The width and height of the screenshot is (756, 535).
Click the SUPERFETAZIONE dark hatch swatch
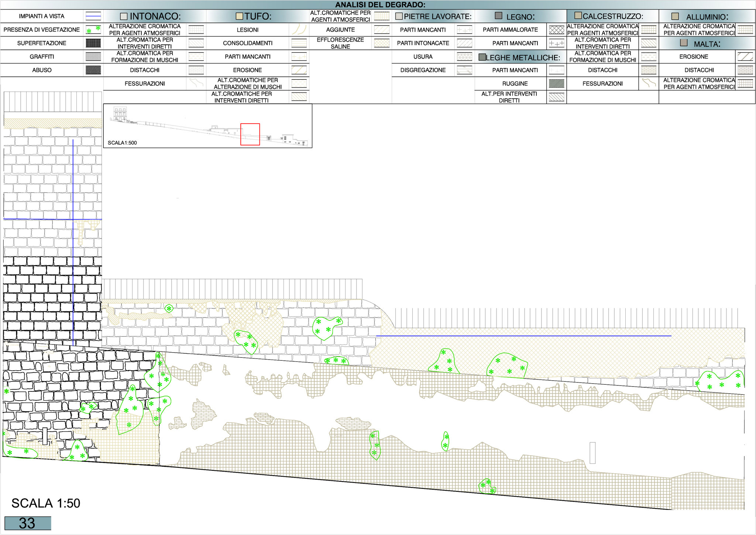[93, 43]
